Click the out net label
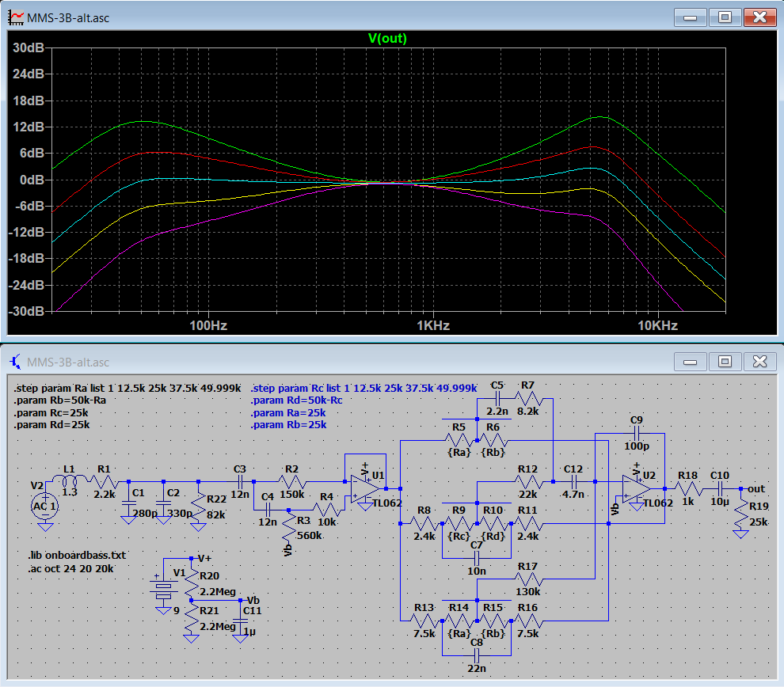The height and width of the screenshot is (687, 784). coord(756,489)
